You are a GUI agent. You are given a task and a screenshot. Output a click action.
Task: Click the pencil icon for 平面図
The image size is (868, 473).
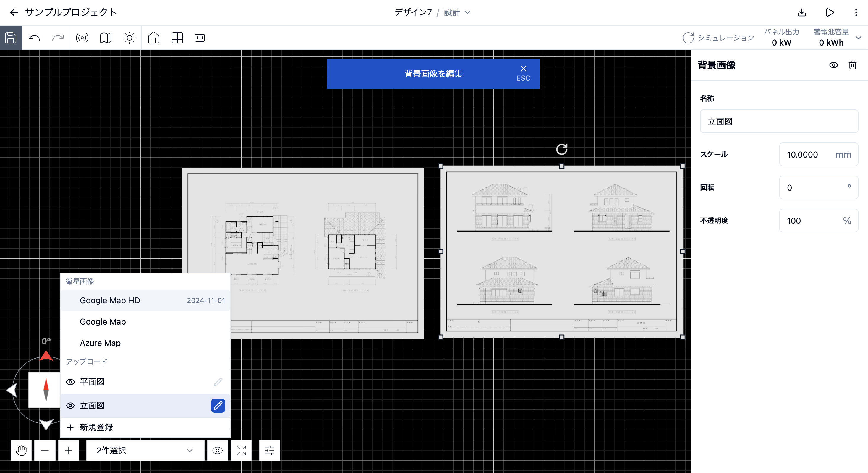tap(218, 382)
